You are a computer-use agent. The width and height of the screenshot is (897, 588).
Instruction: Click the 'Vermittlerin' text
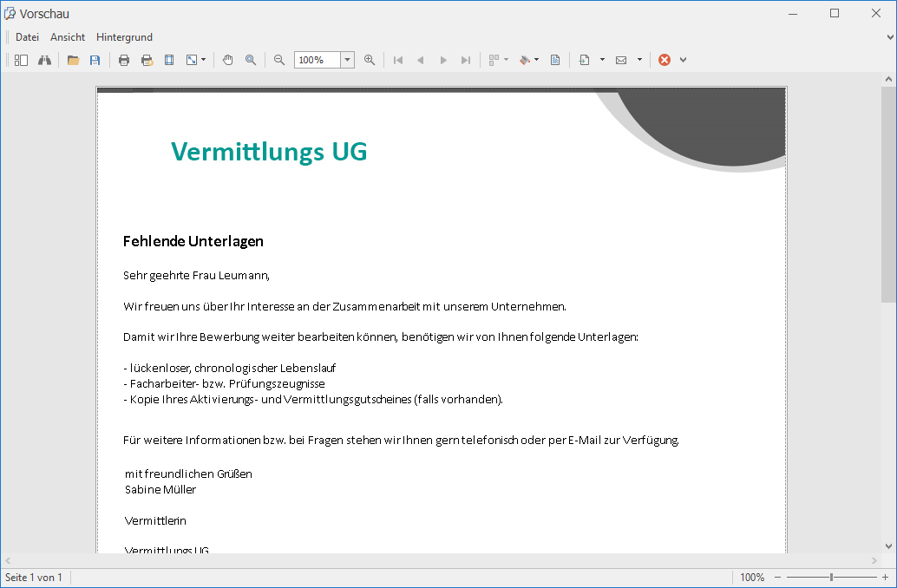click(x=155, y=520)
